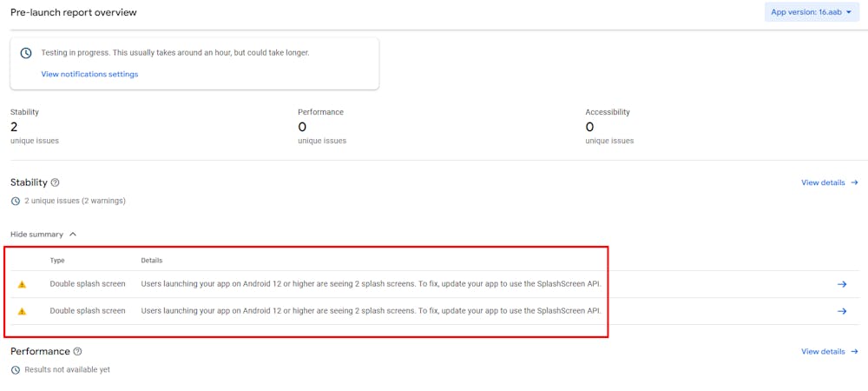868x391 pixels.
Task: Click the arrow beside Performance View details
Action: (855, 352)
